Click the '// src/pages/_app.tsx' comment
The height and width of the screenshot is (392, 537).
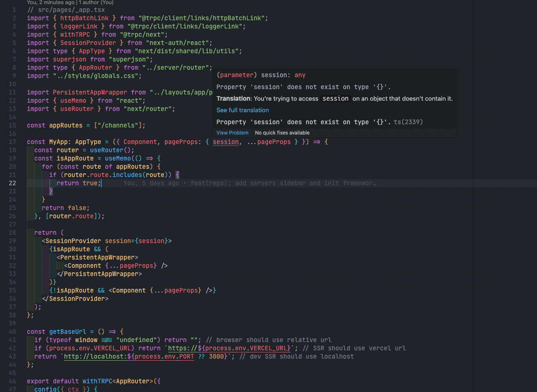click(66, 10)
